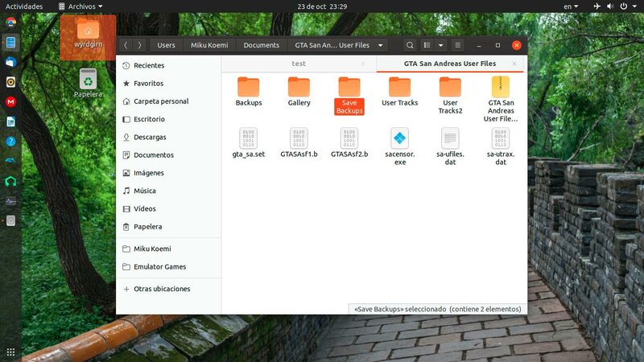Open the Archivos application menu
This screenshot has width=644, height=362.
point(80,6)
